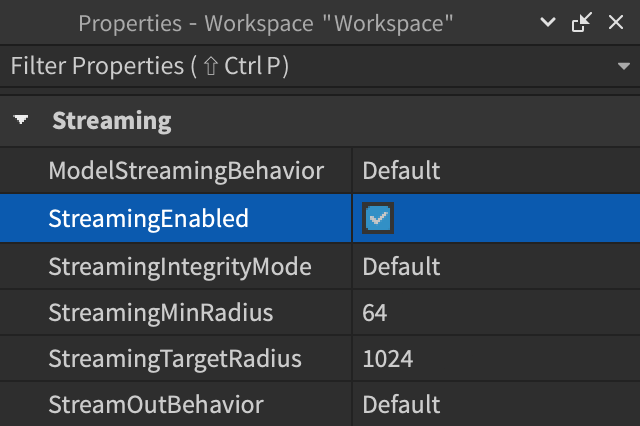Uncheck the StreamingEnabled checkbox
640x426 pixels.
coord(378,219)
